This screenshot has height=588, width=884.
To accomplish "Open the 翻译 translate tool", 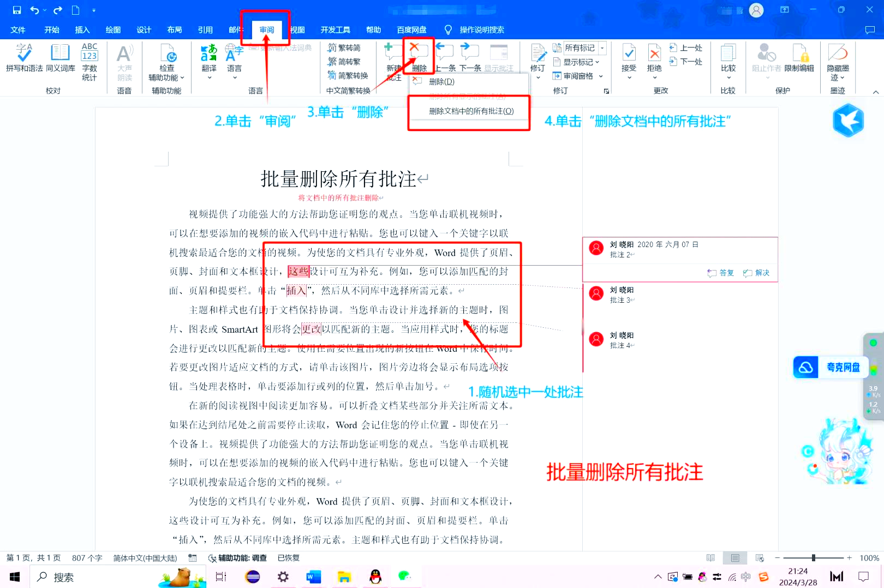I will coord(208,60).
